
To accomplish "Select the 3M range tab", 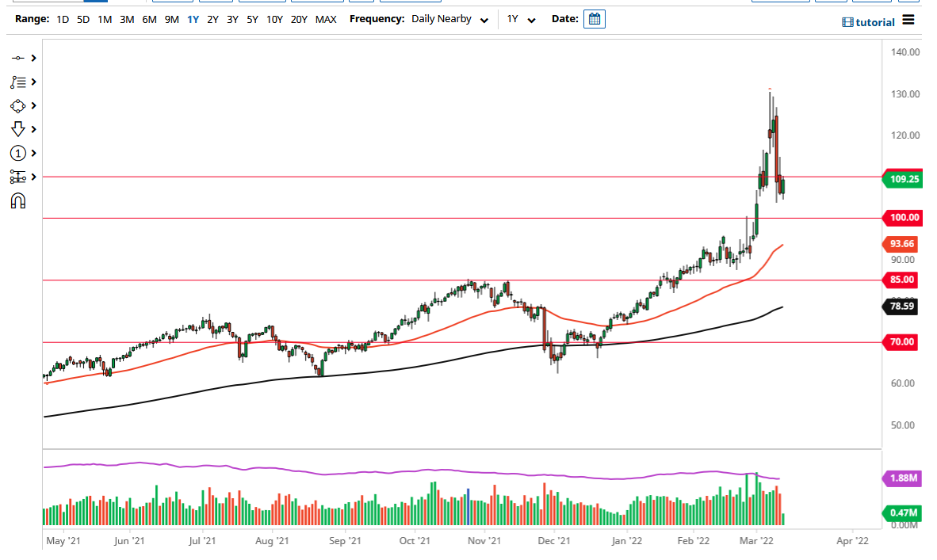I will (126, 19).
